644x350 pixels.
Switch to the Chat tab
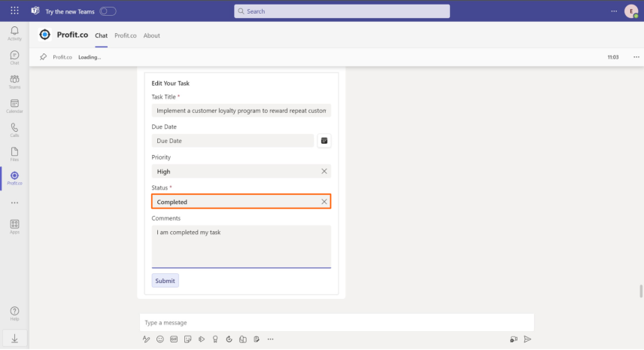(101, 35)
